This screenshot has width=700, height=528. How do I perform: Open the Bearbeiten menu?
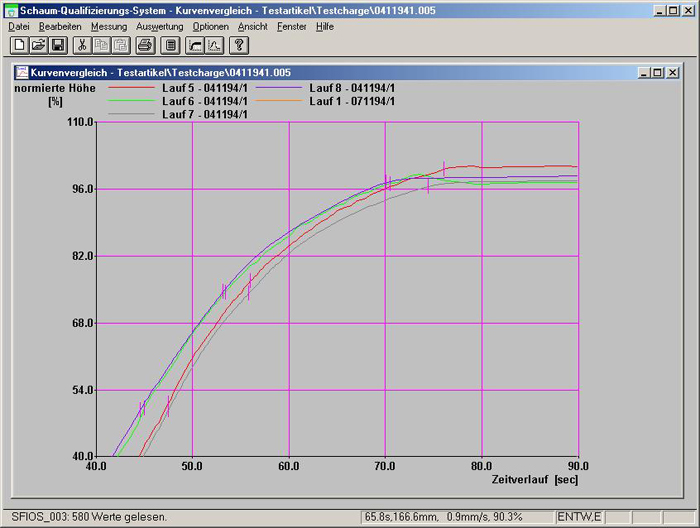click(x=60, y=27)
